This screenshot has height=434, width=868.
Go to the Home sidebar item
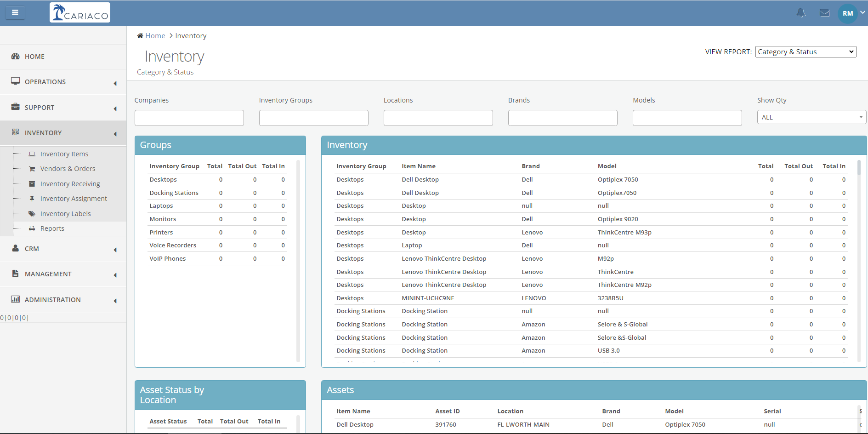point(34,57)
